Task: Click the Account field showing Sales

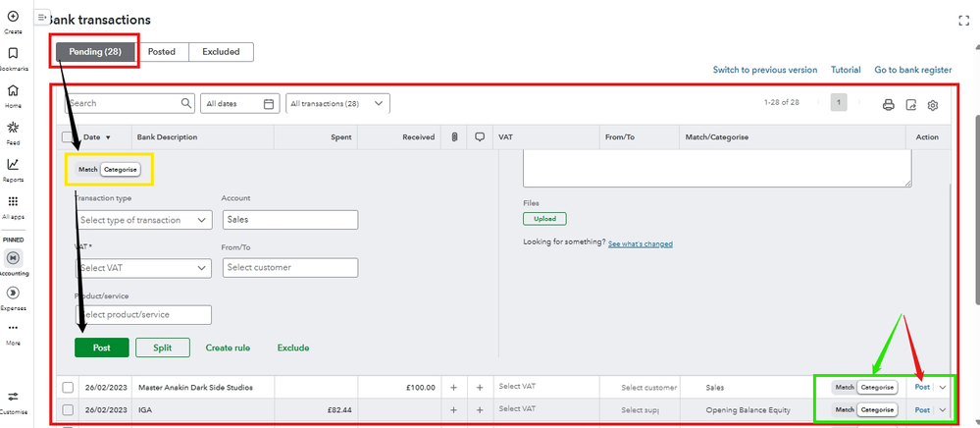Action: tap(290, 220)
